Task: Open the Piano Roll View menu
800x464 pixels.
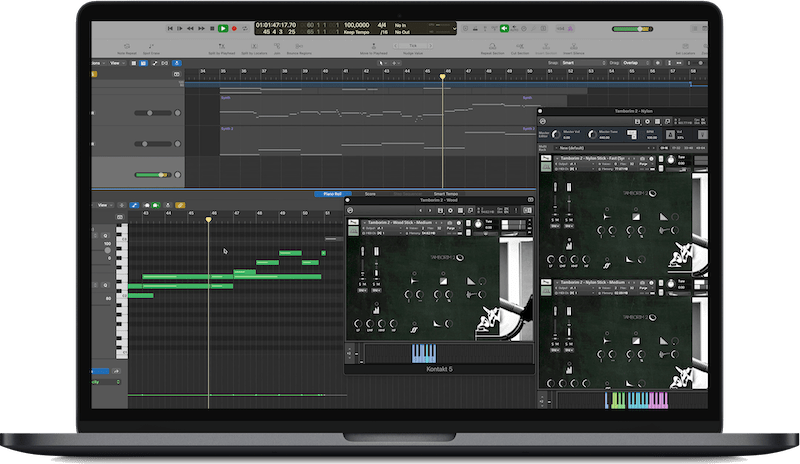Action: coord(104,205)
